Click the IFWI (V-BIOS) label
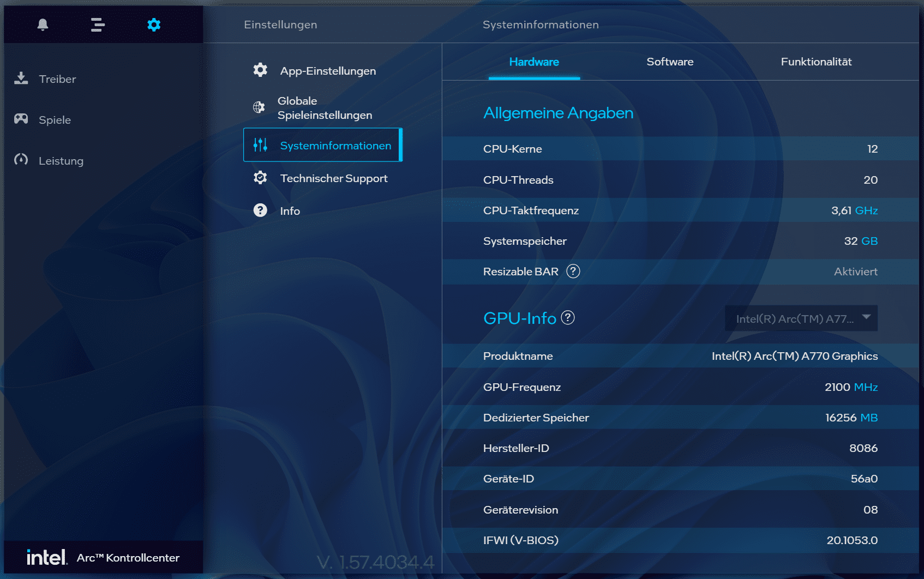The width and height of the screenshot is (924, 579). click(x=520, y=540)
